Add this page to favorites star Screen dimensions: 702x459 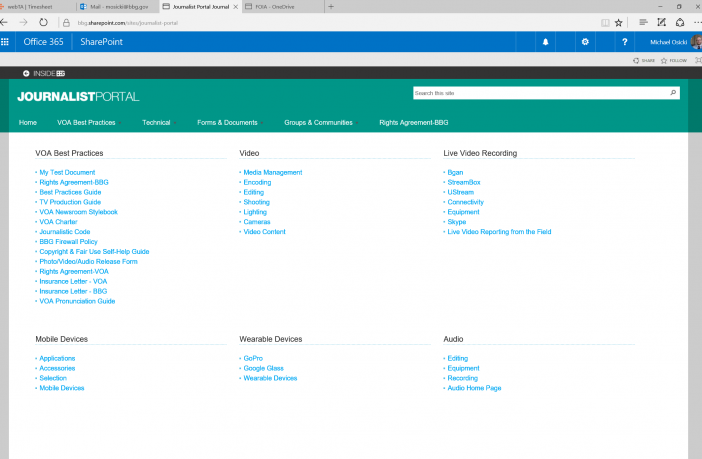click(618, 23)
